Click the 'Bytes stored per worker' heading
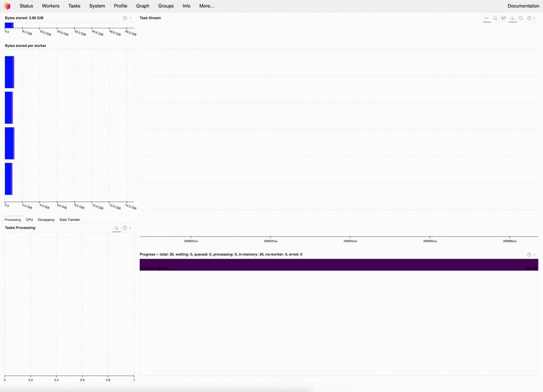543x392 pixels. coord(25,46)
